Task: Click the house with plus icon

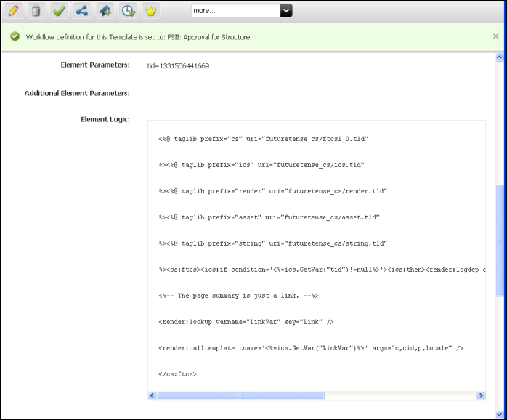Action: pos(105,11)
